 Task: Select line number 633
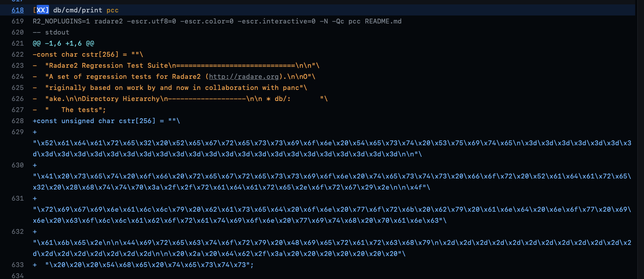click(x=18, y=265)
